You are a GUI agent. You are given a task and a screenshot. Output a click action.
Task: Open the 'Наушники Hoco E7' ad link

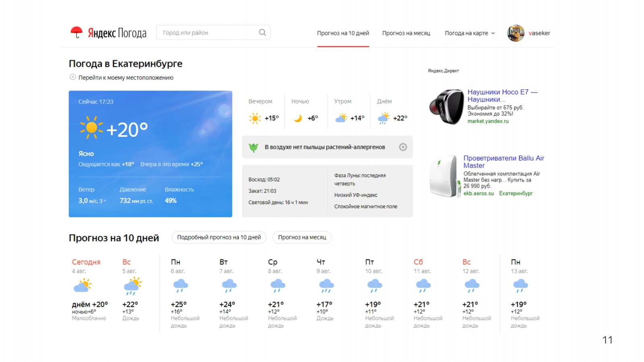[x=502, y=96]
